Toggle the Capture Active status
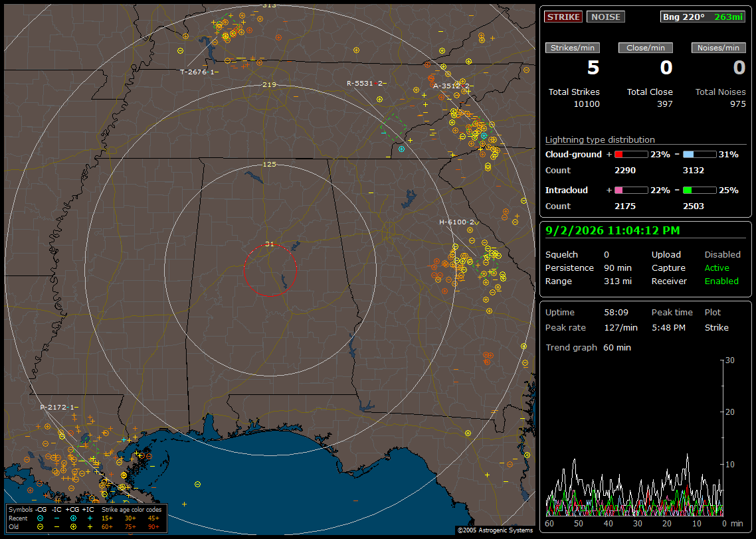The image size is (756, 539). (716, 268)
